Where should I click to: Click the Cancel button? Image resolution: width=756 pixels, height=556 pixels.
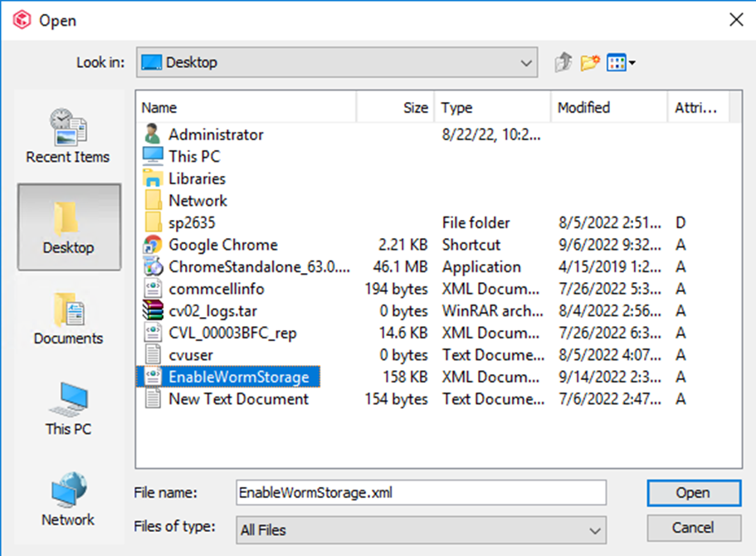(x=692, y=528)
